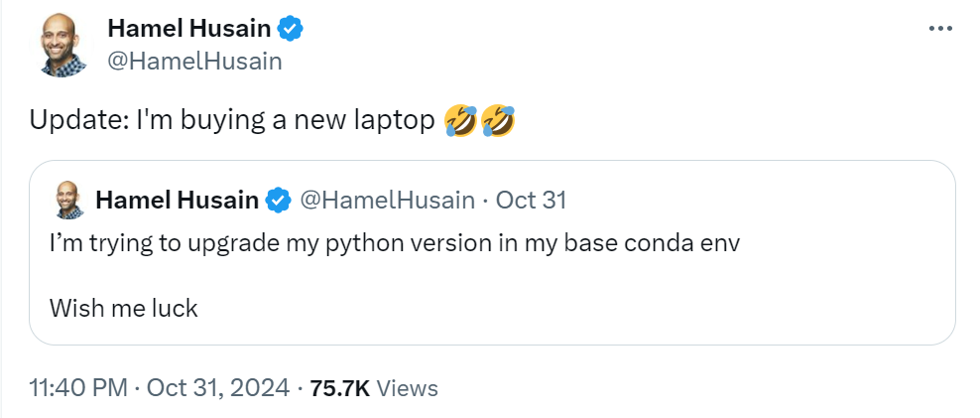Click the second laughing emoji in the tweet
The width and height of the screenshot is (980, 418).
498,121
